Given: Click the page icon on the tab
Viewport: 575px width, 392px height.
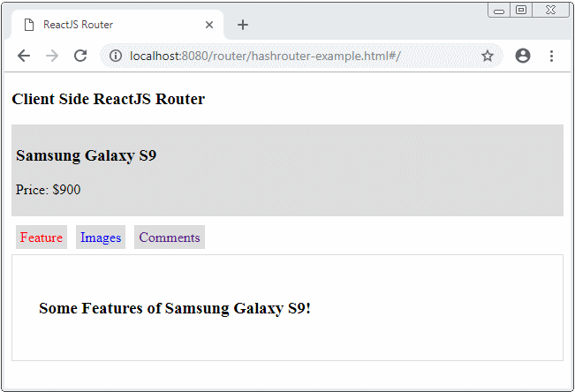Looking at the screenshot, I should point(28,25).
